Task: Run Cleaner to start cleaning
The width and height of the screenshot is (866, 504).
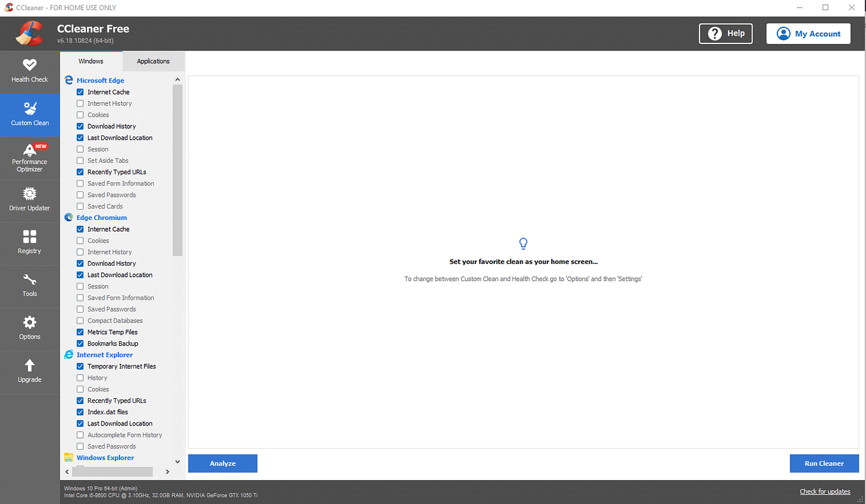Action: [824, 463]
